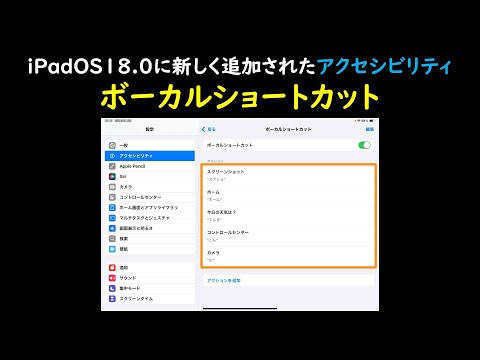The width and height of the screenshot is (480, 360).
Task: Open the 通知 notifications settings icon
Action: [112, 267]
